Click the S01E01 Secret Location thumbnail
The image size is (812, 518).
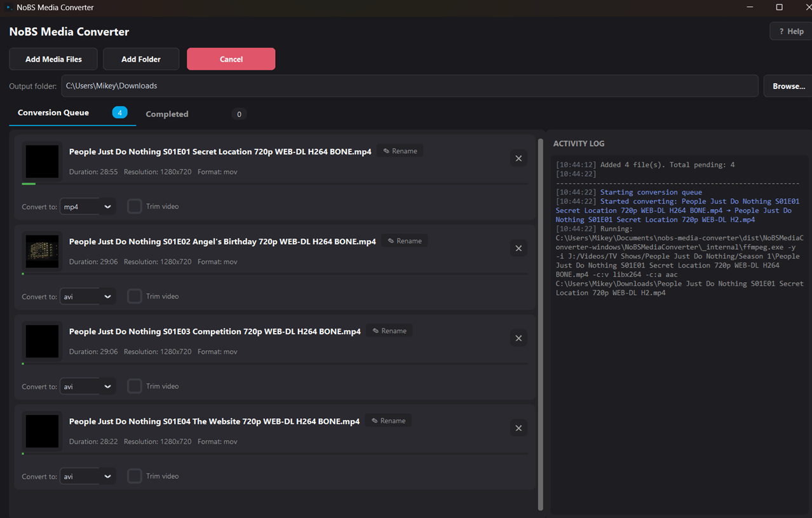point(42,161)
